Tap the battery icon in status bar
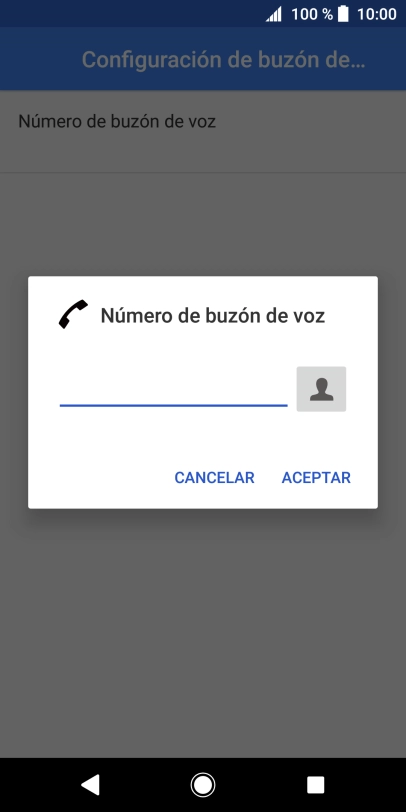 pos(343,14)
